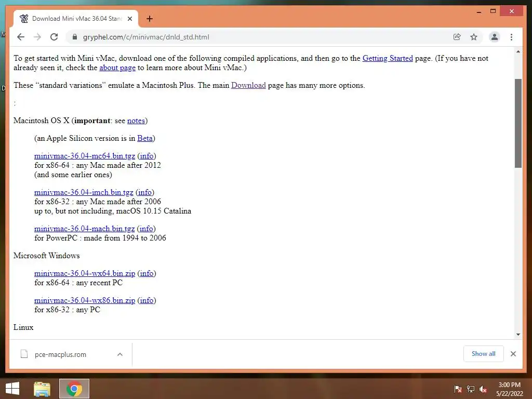Download minivmac-36.04-mach.bin.tgz
Viewport: 532px width, 399px height.
tap(84, 229)
